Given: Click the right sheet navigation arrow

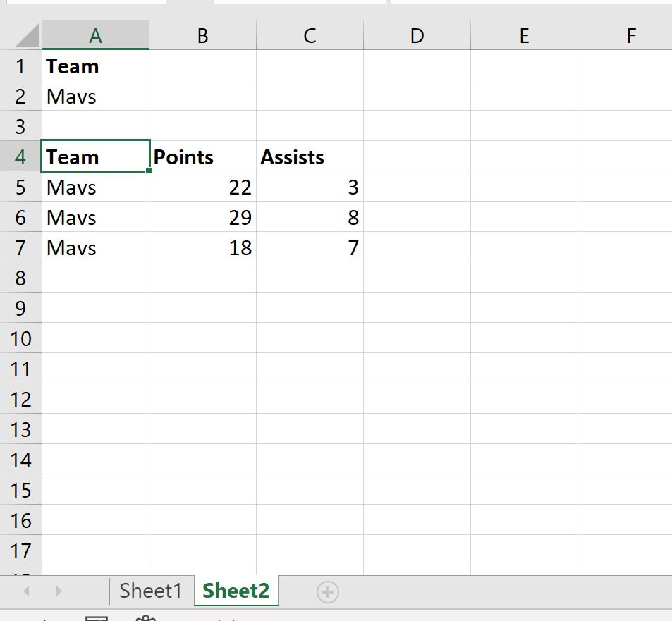Looking at the screenshot, I should click(59, 591).
